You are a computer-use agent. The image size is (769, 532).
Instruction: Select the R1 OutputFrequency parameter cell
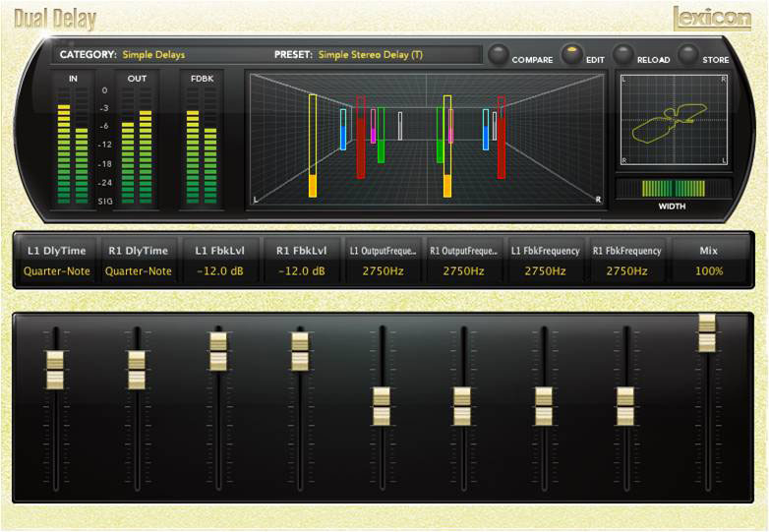[x=464, y=261]
